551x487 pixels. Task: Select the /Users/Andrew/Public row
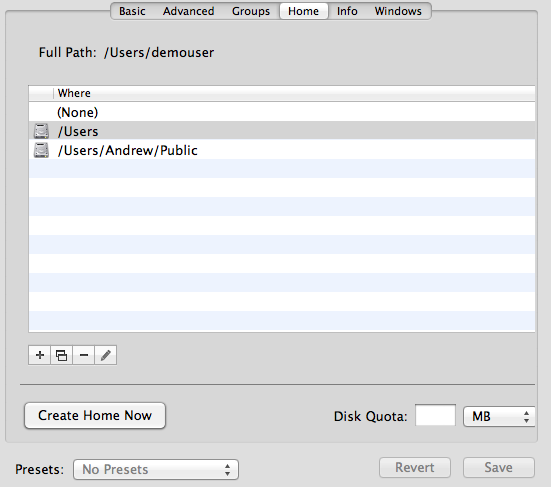(x=282, y=150)
